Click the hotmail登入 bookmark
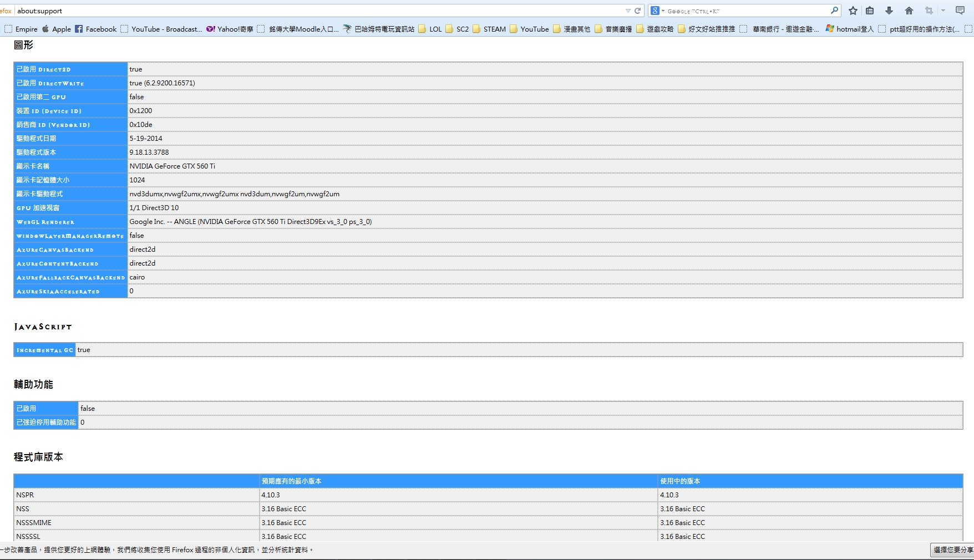Viewport: 974px width, 560px height. (x=849, y=29)
